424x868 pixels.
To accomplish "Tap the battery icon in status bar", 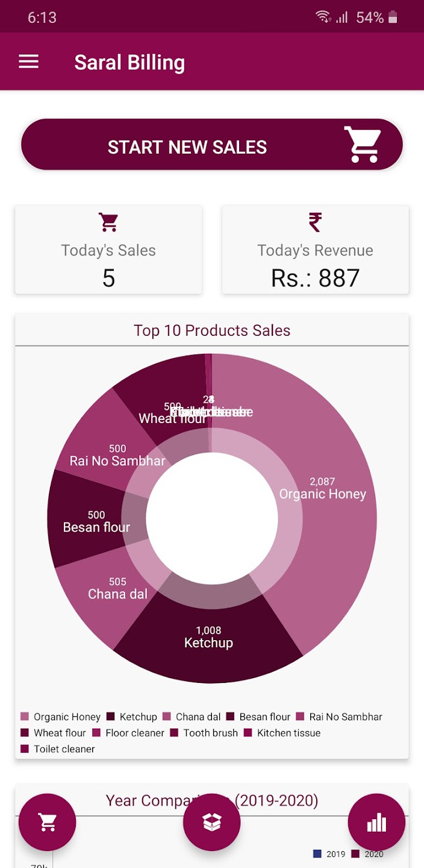I will [x=393, y=17].
